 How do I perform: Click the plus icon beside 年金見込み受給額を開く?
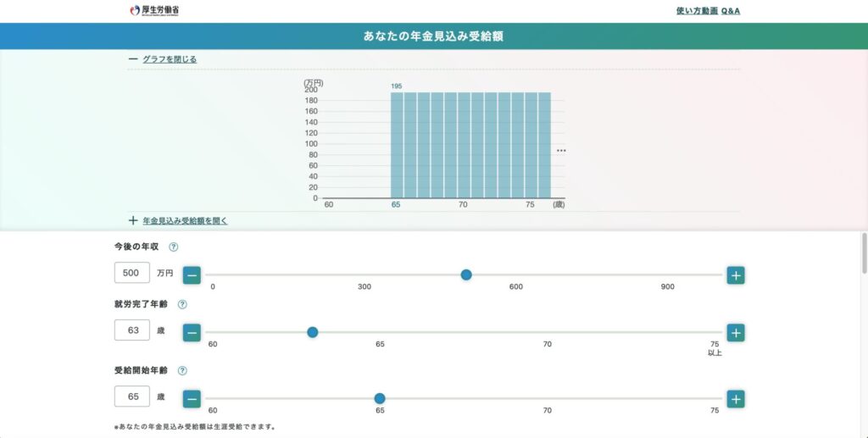(x=133, y=220)
